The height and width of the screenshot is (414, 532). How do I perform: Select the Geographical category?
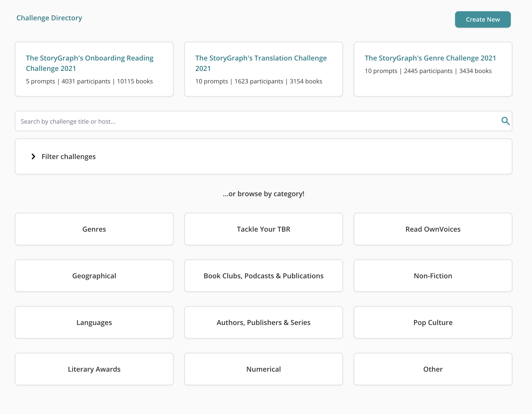click(94, 276)
